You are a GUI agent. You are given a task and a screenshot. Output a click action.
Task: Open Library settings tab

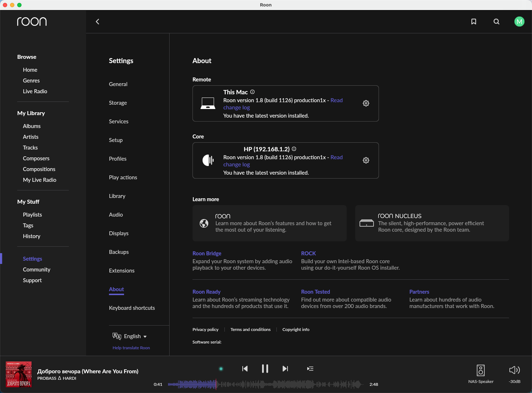[x=117, y=196]
